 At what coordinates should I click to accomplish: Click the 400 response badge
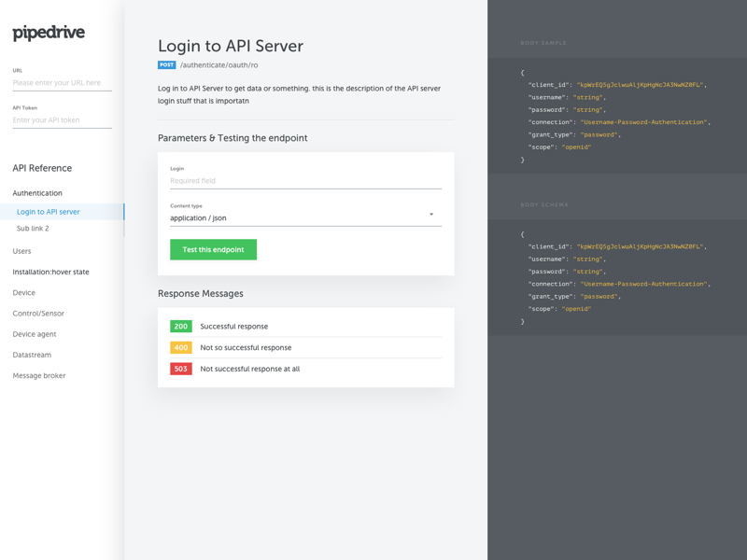click(x=181, y=347)
